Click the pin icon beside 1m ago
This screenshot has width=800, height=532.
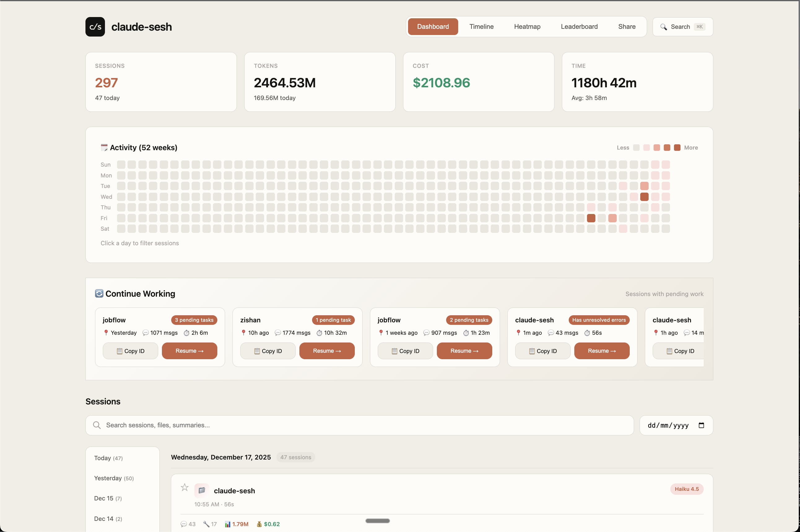coord(518,333)
